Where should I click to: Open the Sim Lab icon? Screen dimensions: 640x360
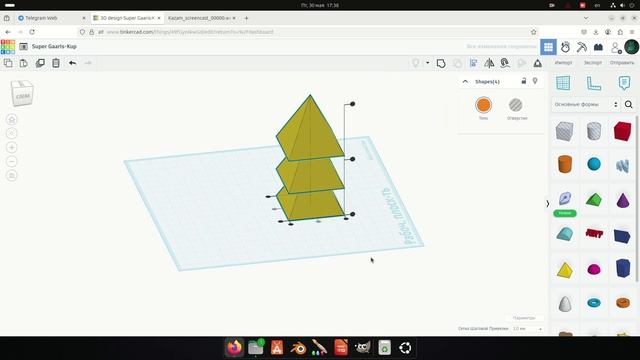[565, 47]
